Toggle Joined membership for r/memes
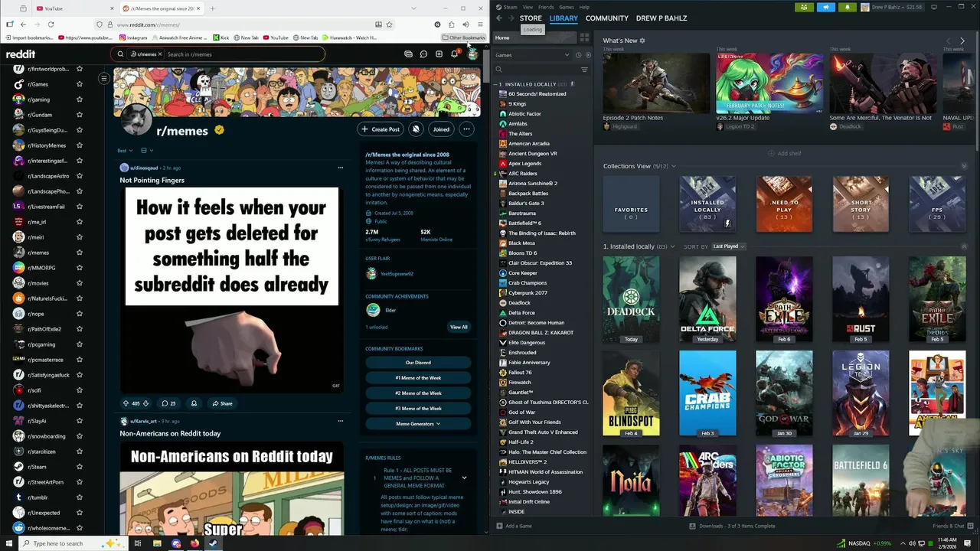980x551 pixels. tap(441, 129)
